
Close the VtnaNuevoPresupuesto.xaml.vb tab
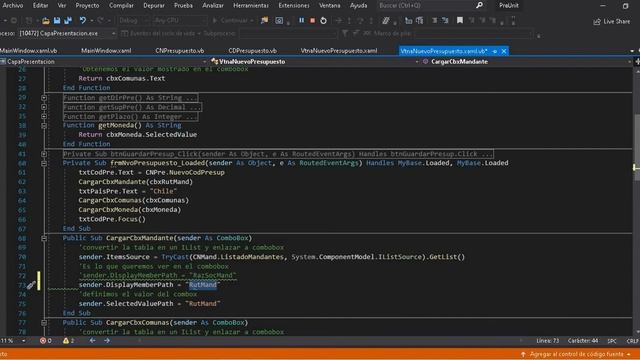point(504,51)
